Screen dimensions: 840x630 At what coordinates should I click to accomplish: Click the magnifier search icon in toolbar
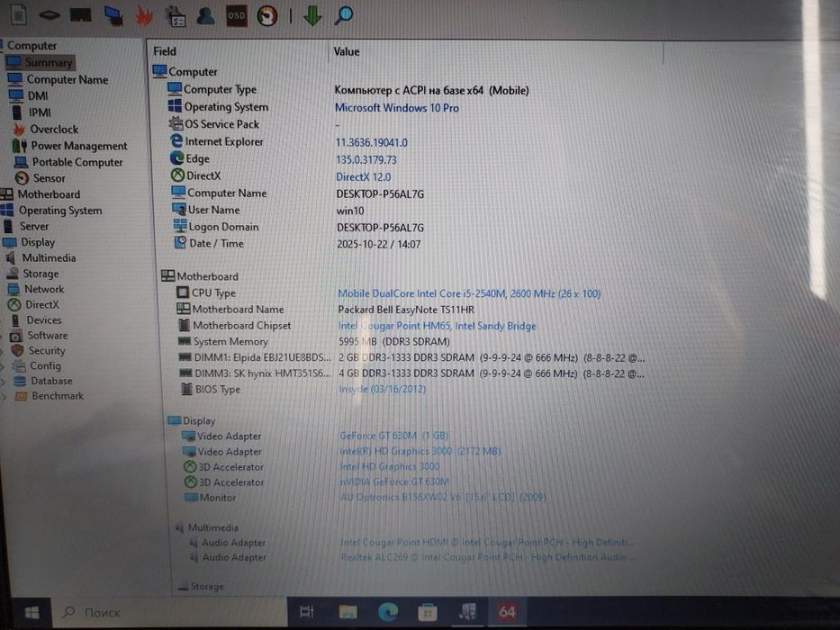click(344, 15)
